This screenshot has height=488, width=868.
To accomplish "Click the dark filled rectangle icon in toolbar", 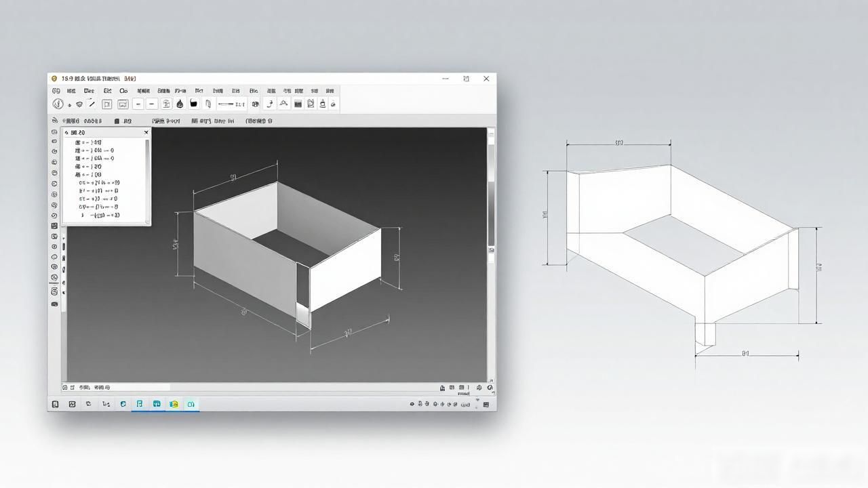I will [298, 104].
